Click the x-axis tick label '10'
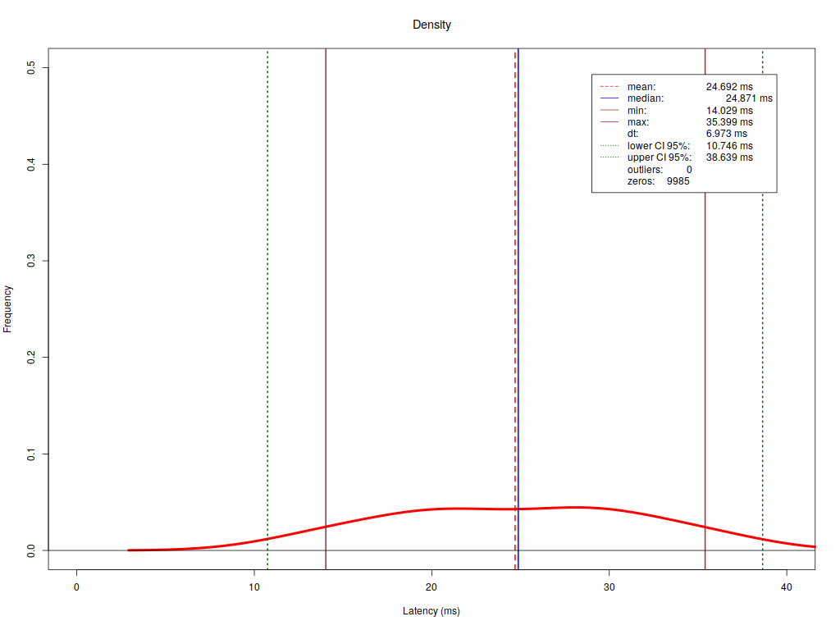840x630 pixels. pyautogui.click(x=254, y=587)
